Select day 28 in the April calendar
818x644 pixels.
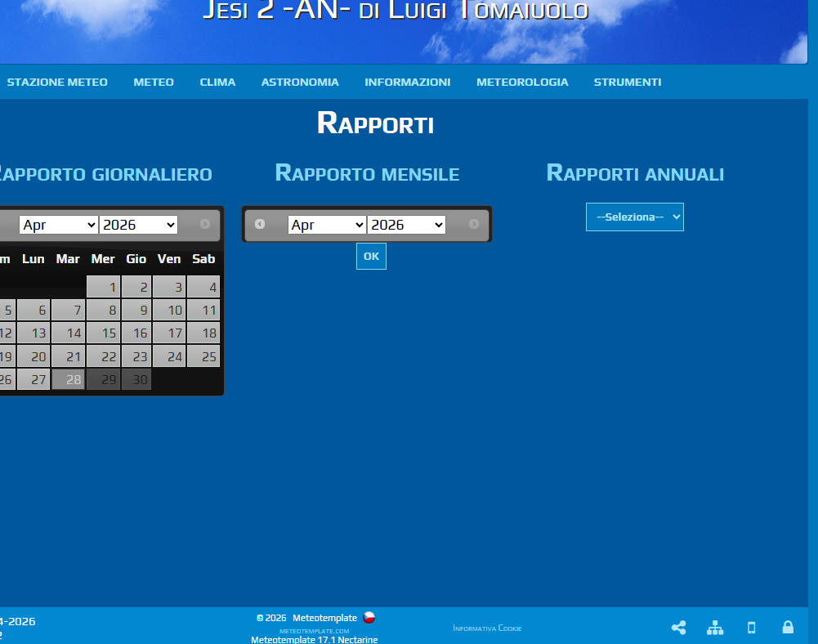[69, 379]
